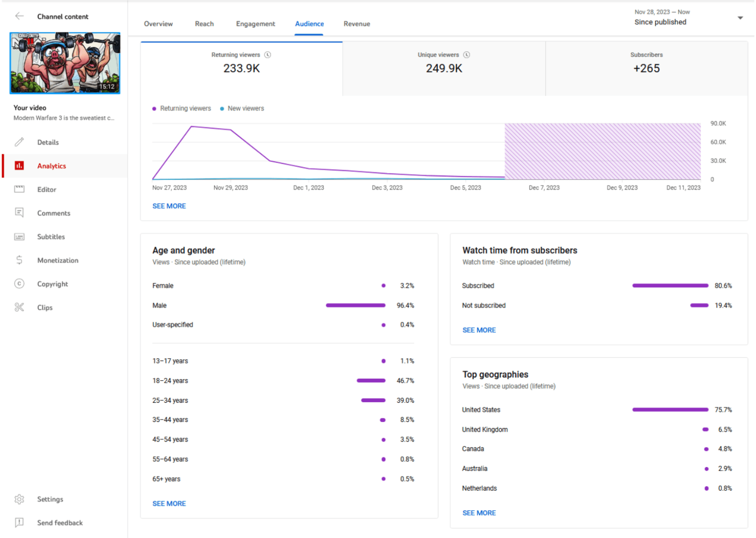The width and height of the screenshot is (756, 538).
Task: Click the Copyright circle-C icon
Action: click(x=19, y=284)
